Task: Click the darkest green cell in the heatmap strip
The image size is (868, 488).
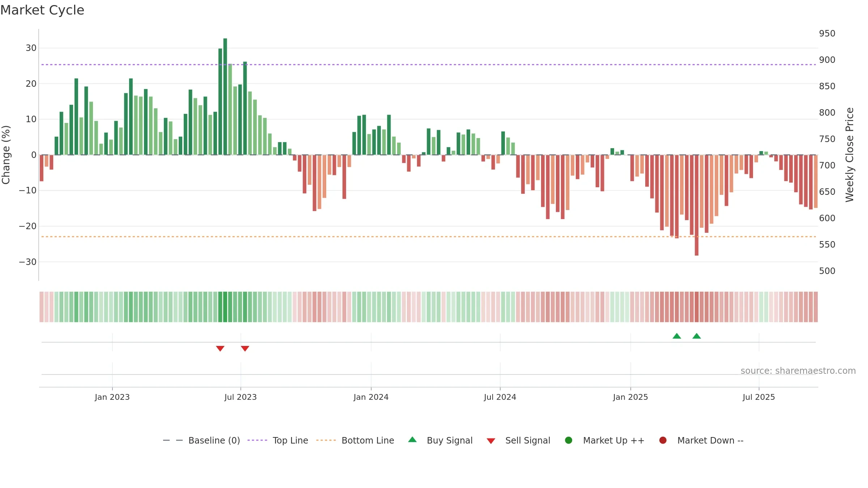Action: click(225, 307)
